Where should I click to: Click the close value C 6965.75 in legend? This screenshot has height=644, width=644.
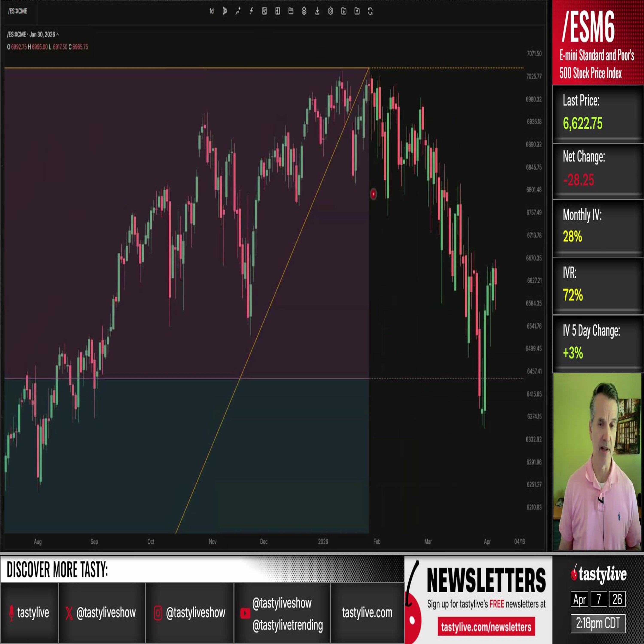(78, 47)
